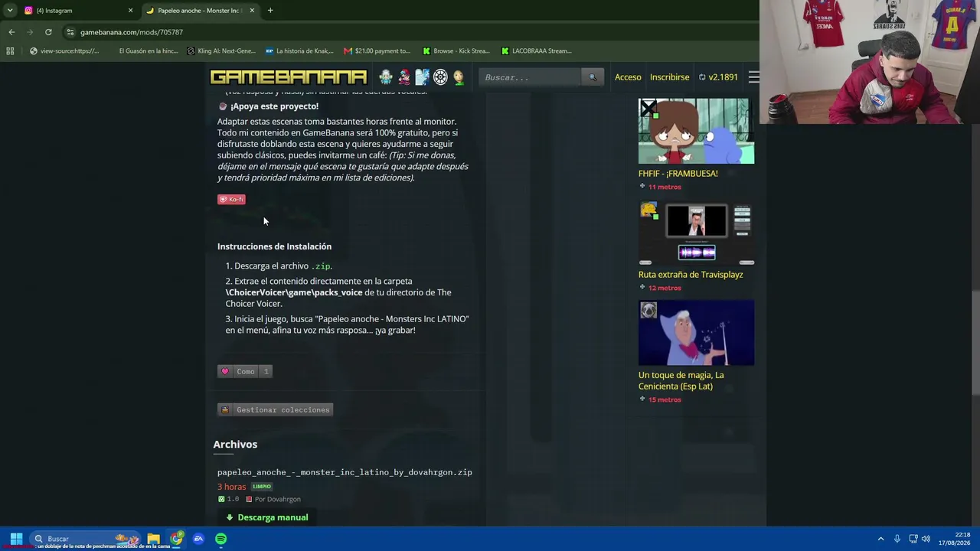Click the Acceso login link
Viewport: 980px width, 551px height.
point(628,77)
